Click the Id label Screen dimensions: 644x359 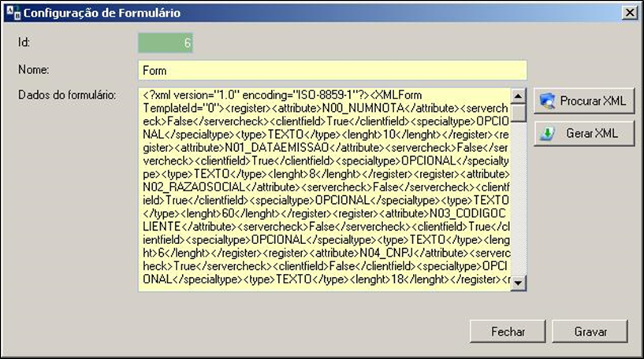coord(24,42)
